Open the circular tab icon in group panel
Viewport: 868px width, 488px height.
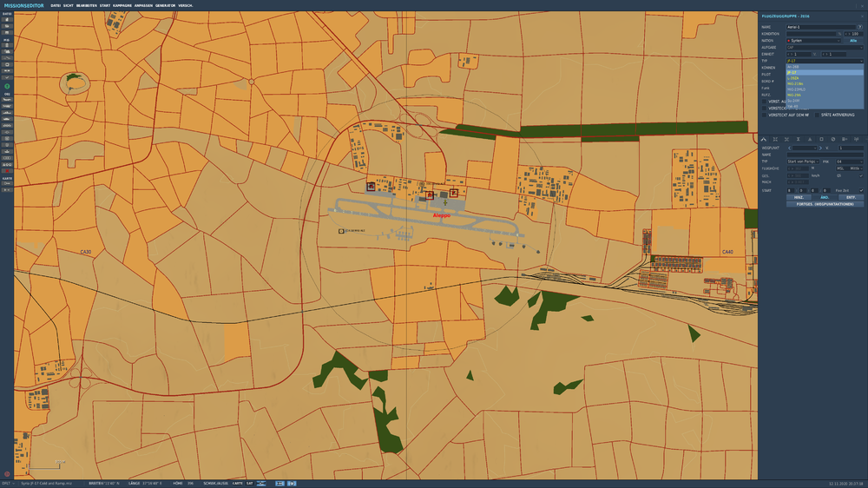pyautogui.click(x=833, y=139)
